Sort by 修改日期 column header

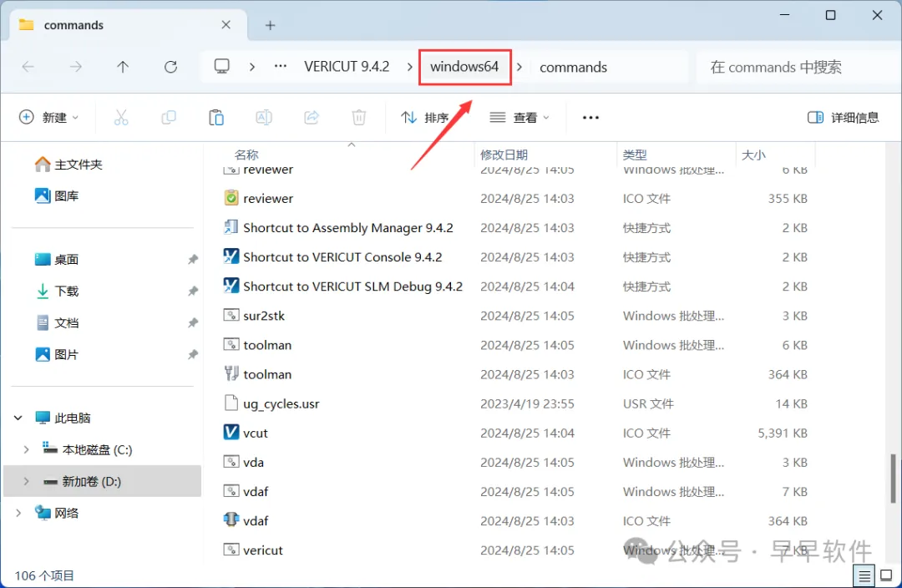504,155
